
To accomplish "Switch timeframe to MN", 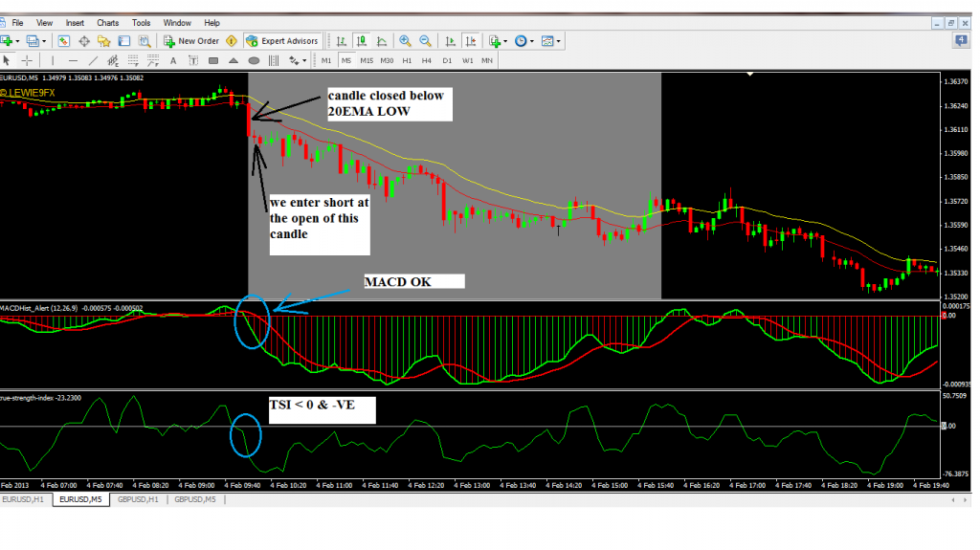I will [487, 60].
